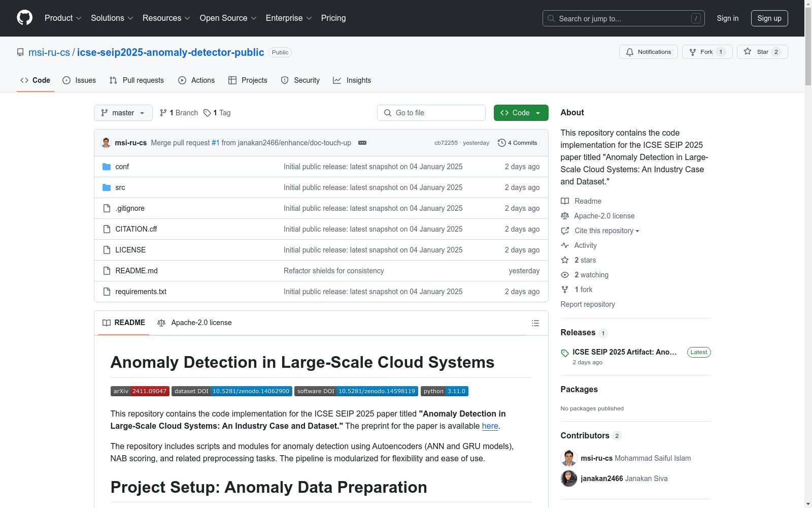Screen dimensions: 812x508
Task: Open the Projects tab
Action: pos(248,80)
